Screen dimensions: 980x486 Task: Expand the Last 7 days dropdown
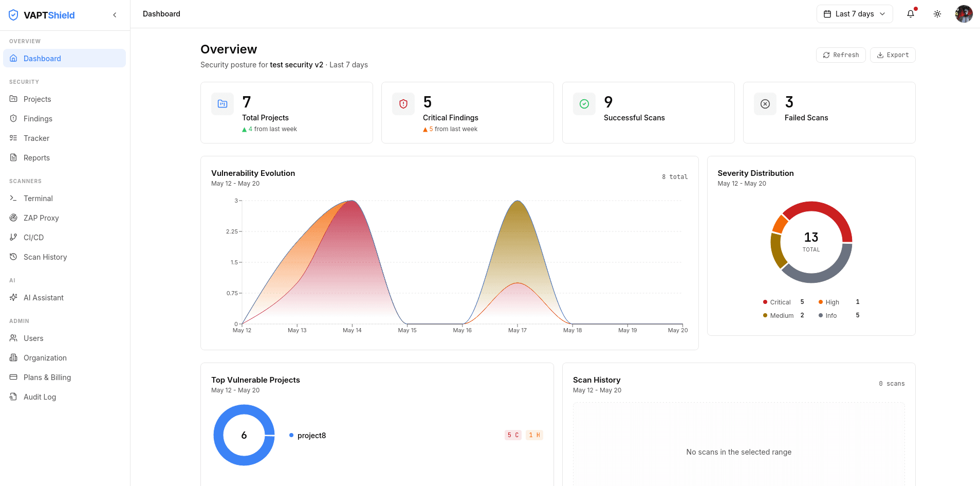click(855, 14)
